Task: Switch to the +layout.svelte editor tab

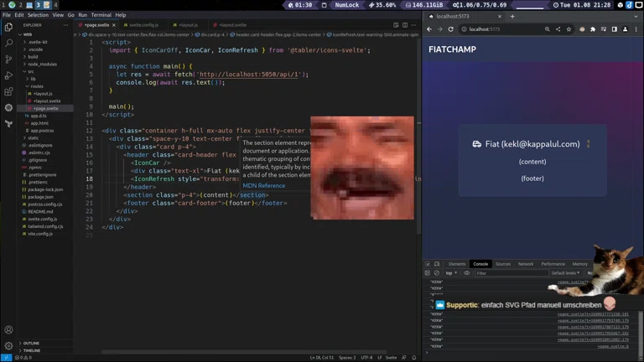Action: pos(231,25)
